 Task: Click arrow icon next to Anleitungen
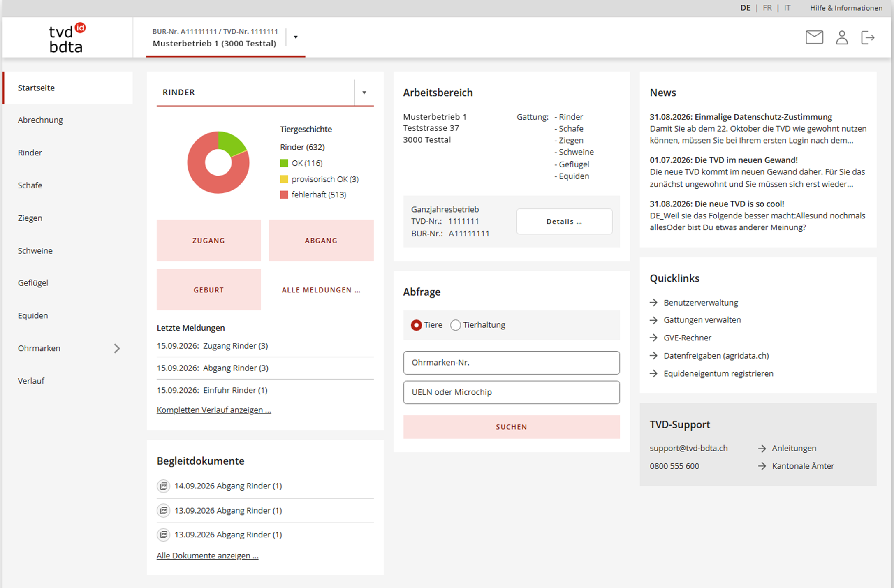click(x=762, y=449)
